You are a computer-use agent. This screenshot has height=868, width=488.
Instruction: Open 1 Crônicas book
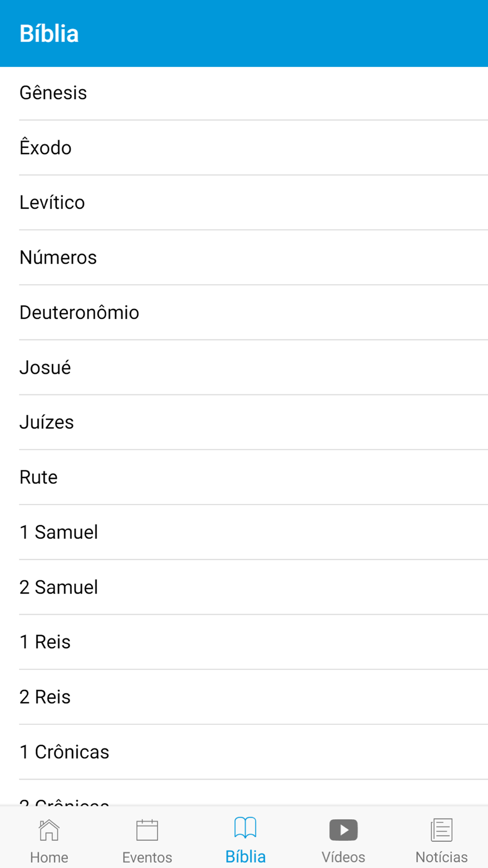244,752
